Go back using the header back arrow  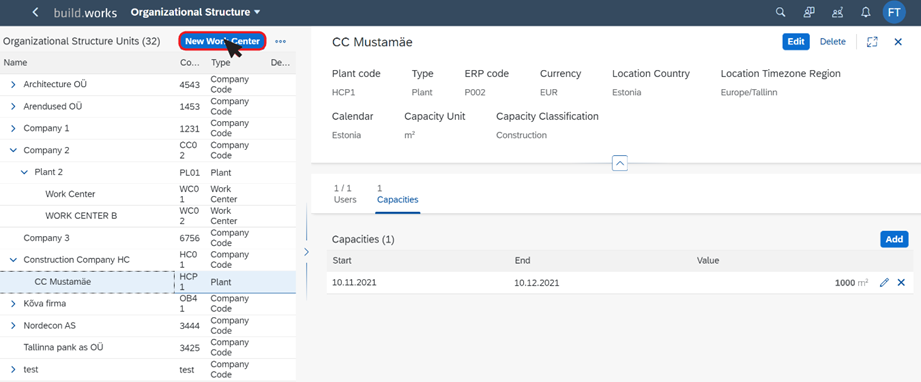(x=36, y=12)
